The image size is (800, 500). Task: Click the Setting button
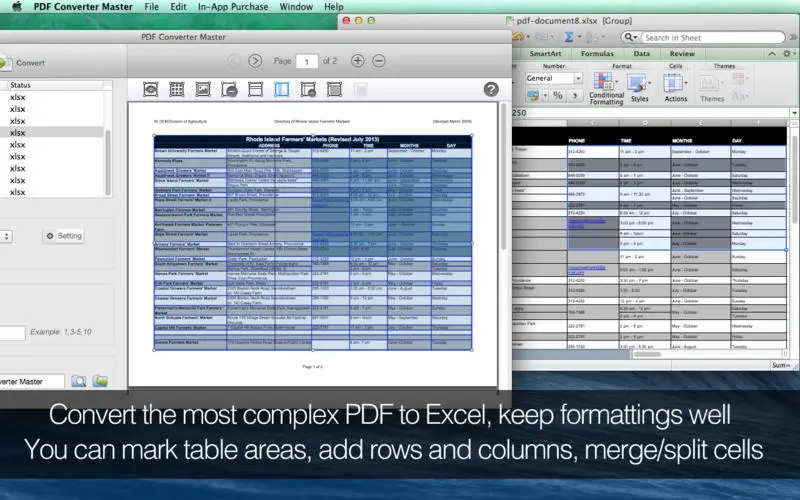[x=64, y=236]
